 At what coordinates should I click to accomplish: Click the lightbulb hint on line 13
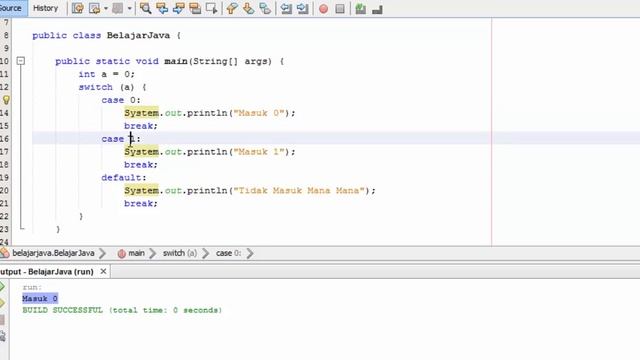pyautogui.click(x=6, y=100)
